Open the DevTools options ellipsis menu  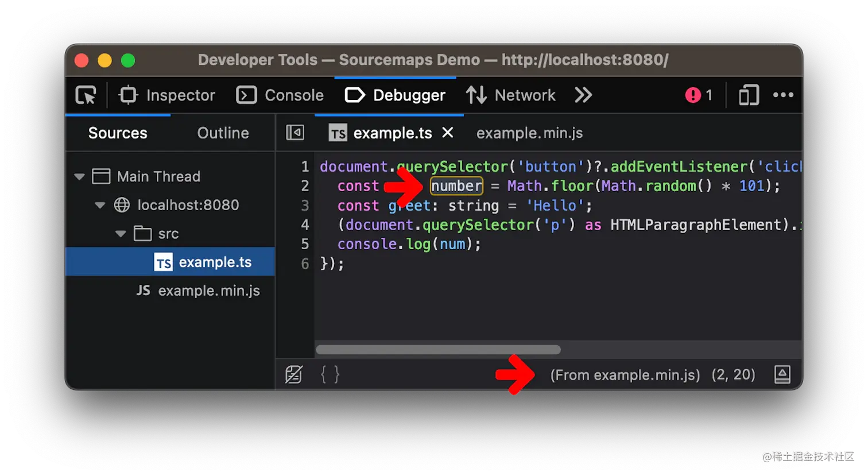pos(783,95)
